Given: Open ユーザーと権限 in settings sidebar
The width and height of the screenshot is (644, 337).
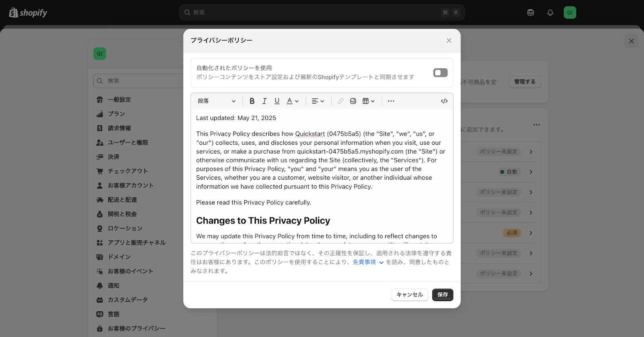Looking at the screenshot, I should [x=128, y=142].
